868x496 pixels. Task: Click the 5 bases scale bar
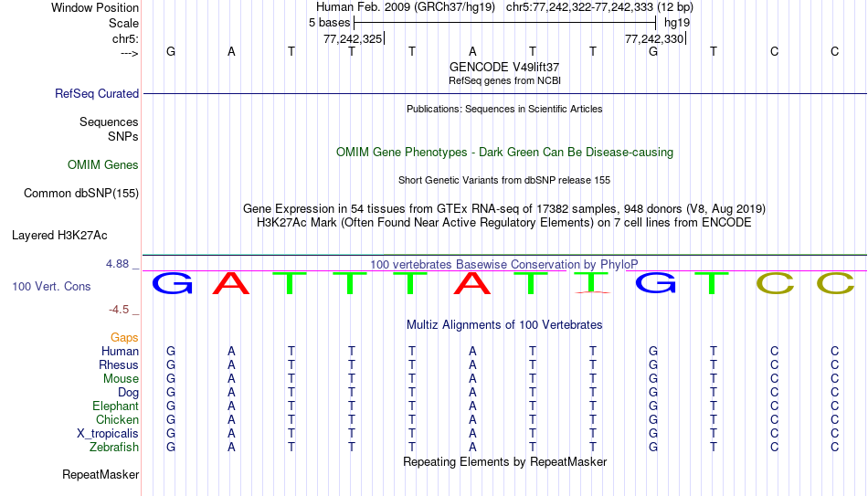(x=504, y=23)
